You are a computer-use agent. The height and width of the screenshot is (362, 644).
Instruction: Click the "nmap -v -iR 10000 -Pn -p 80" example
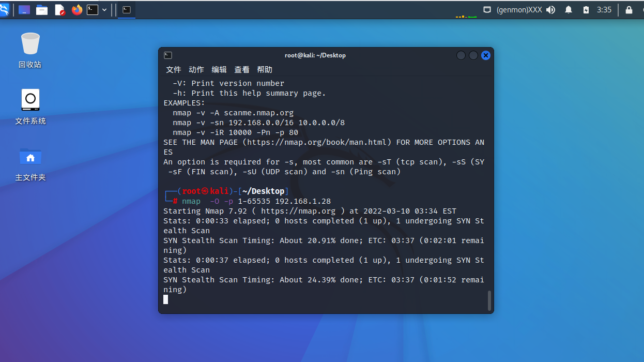point(236,132)
